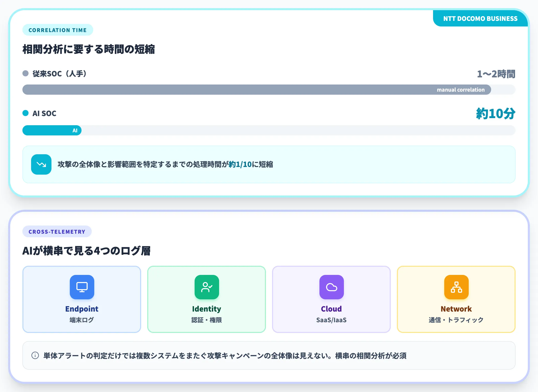This screenshot has width=538, height=392.
Task: Click the value 1〜2時間
Action: [496, 74]
